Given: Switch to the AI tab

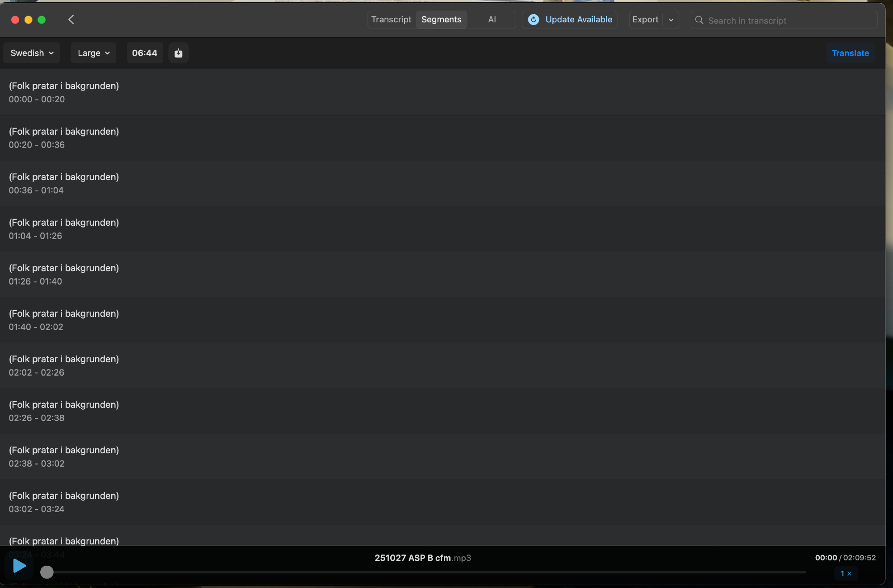Looking at the screenshot, I should pyautogui.click(x=492, y=20).
